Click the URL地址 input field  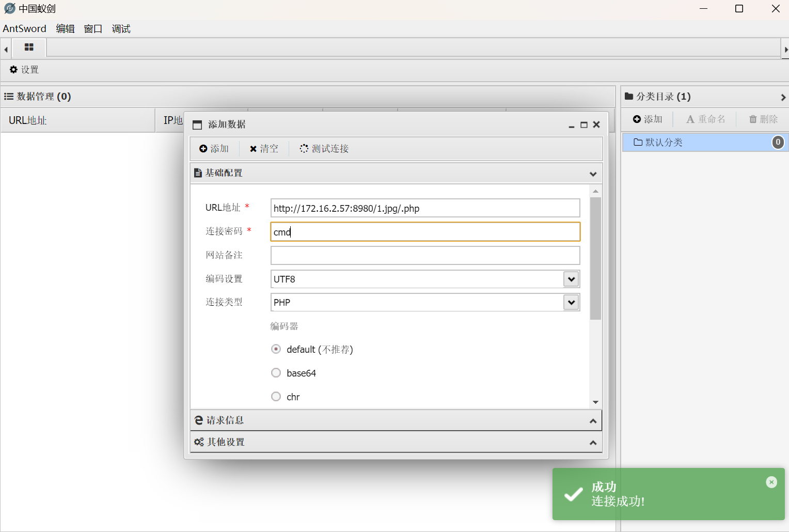pos(425,208)
